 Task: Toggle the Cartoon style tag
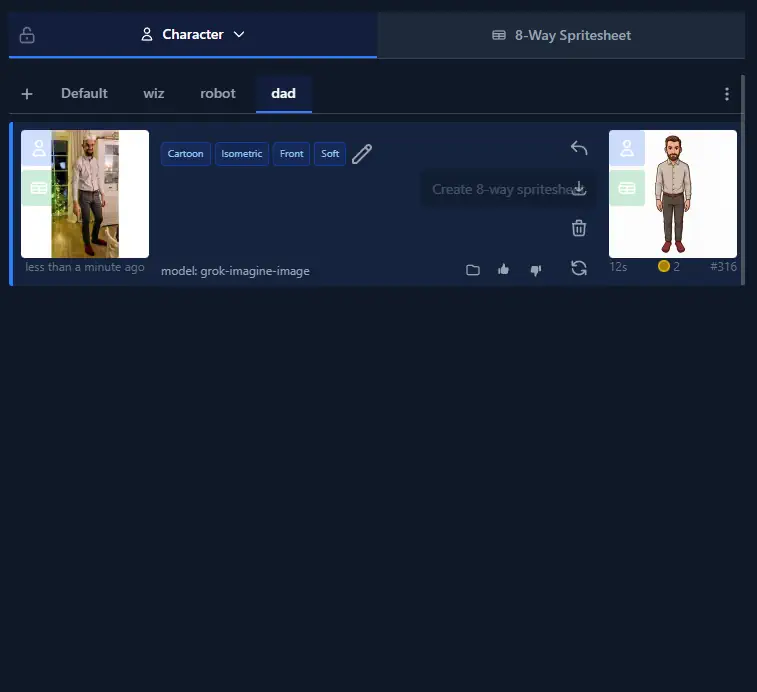(x=186, y=154)
